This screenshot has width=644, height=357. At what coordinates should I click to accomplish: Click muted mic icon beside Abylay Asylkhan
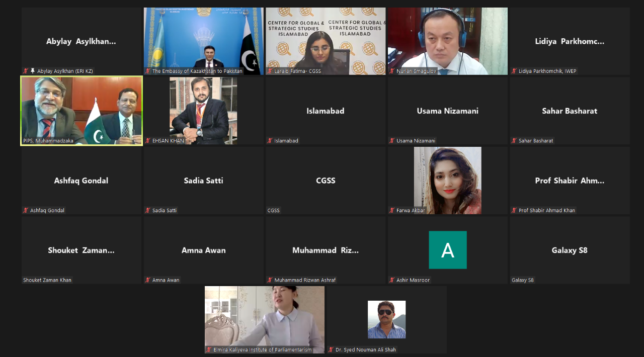point(26,71)
